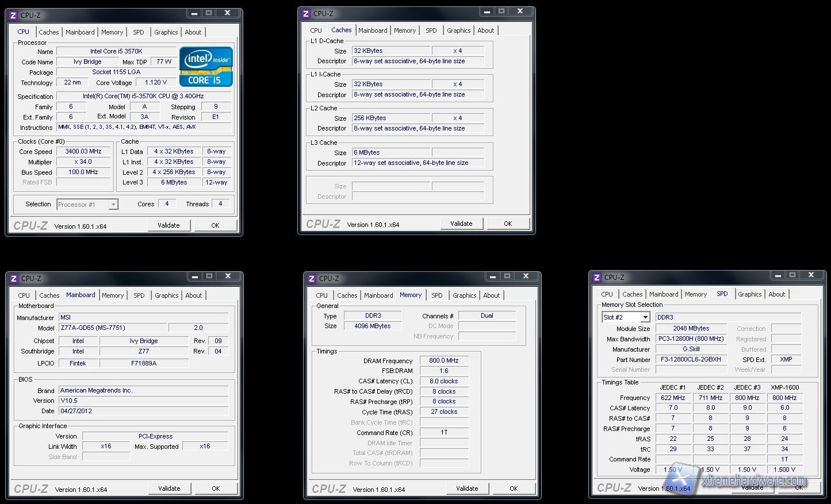Click CPU-Z title icon in SPD tab window
Image resolution: width=831 pixels, height=504 pixels.
point(597,277)
